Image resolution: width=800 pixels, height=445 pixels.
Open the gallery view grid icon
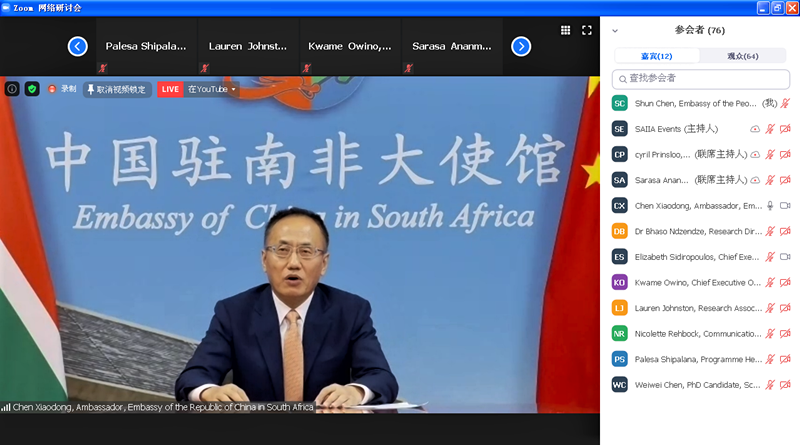565,30
